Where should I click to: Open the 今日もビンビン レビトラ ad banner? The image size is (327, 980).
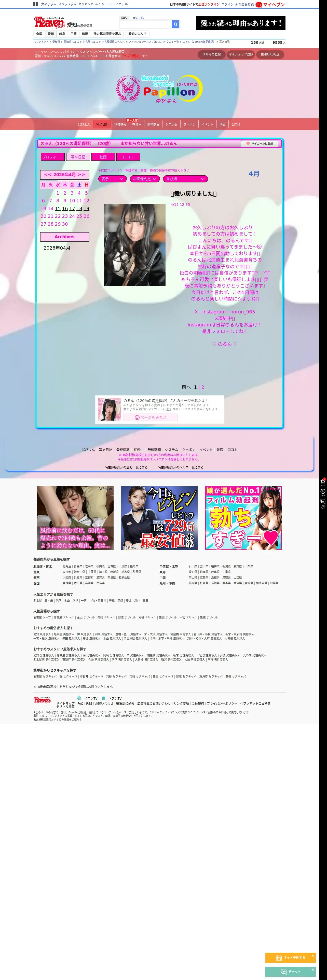pos(159,518)
